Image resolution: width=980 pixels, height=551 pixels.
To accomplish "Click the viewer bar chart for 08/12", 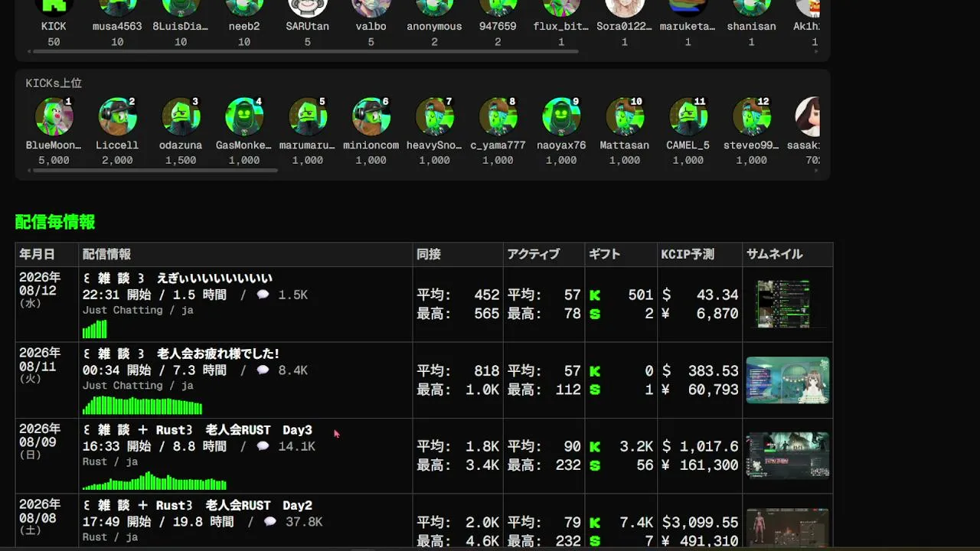I will tap(94, 329).
